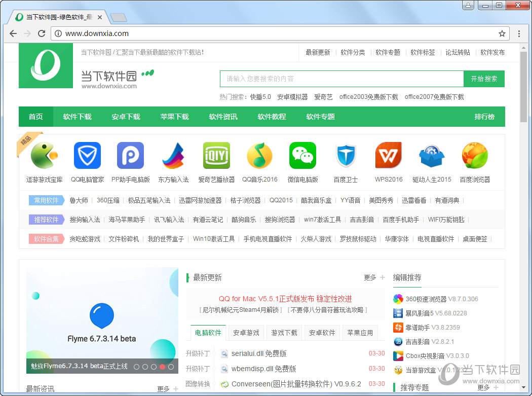Open the 驱动人生2015 box icon
532x396 pixels.
432,156
